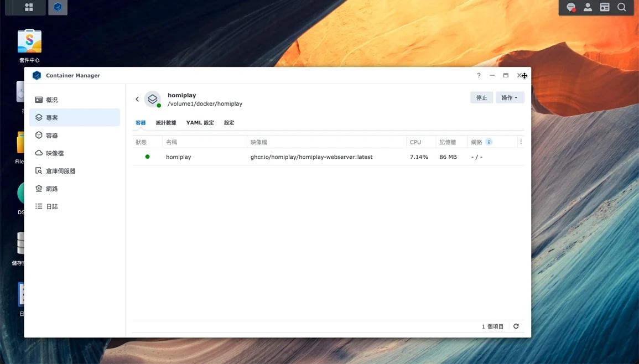Open the widgets panel icon
The width and height of the screenshot is (639, 364).
pyautogui.click(x=605, y=7)
